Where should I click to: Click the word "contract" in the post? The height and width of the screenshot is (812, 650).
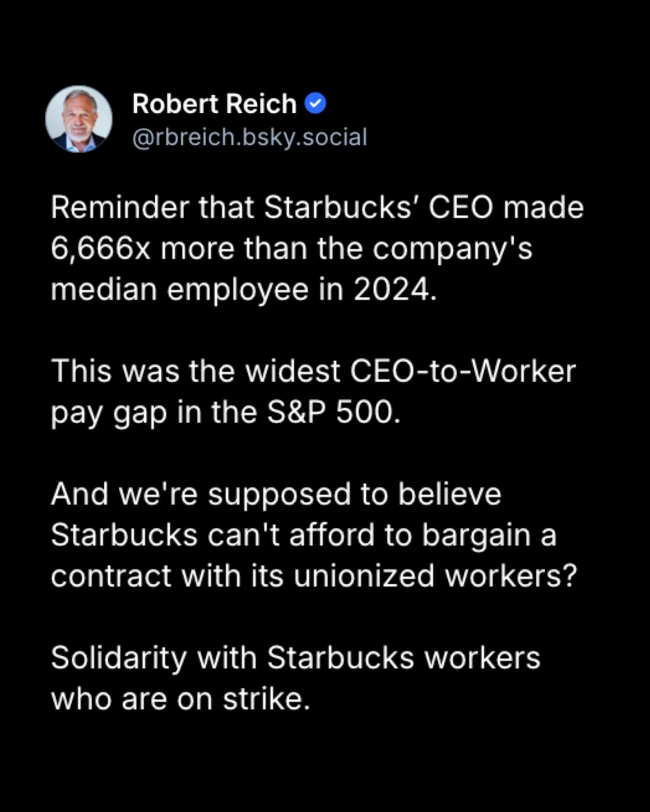pyautogui.click(x=111, y=576)
